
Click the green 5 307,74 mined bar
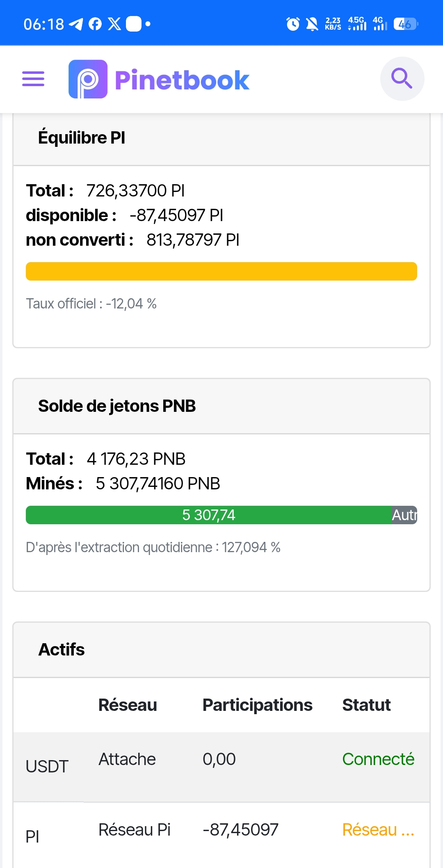coord(209,515)
